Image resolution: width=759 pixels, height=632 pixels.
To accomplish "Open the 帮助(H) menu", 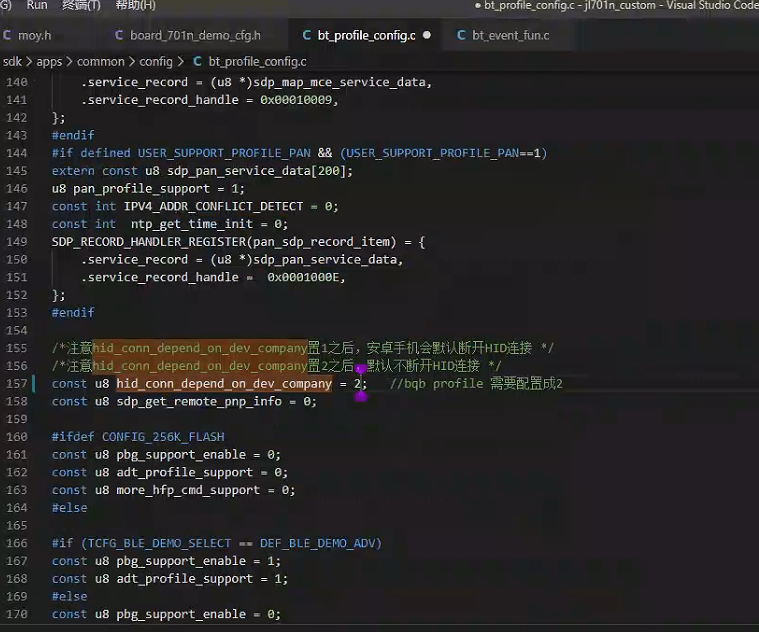I will [136, 5].
